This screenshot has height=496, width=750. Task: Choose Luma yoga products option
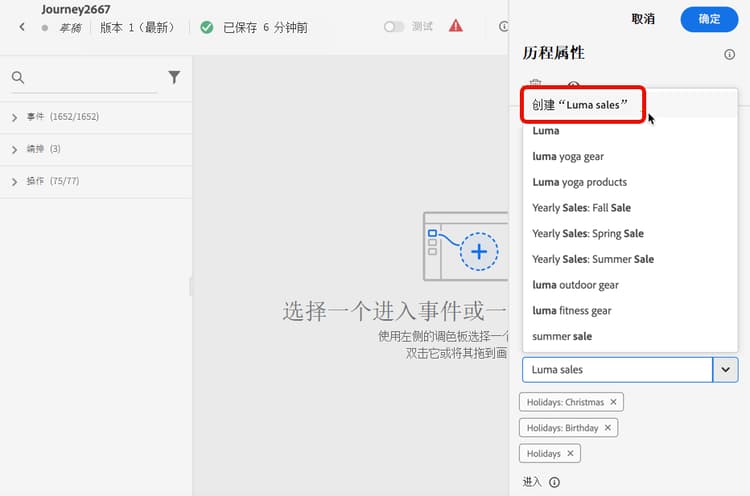629,182
